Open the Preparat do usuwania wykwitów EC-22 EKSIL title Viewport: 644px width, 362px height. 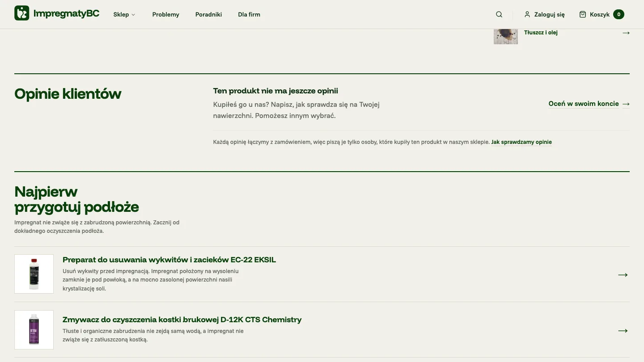click(169, 260)
